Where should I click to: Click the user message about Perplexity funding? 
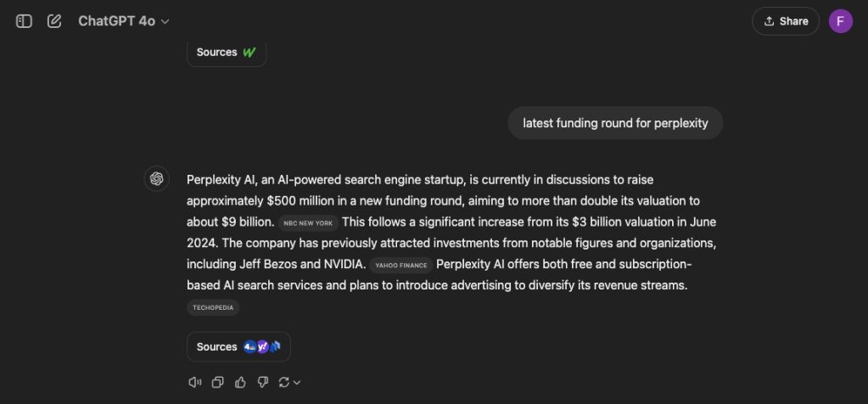pos(615,123)
